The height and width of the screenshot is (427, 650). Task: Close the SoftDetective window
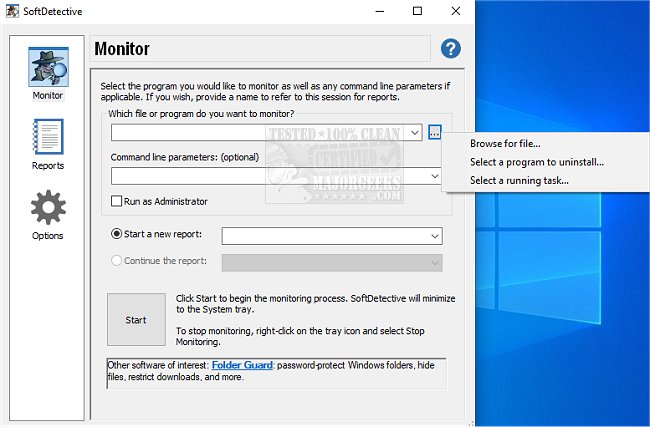pyautogui.click(x=456, y=11)
